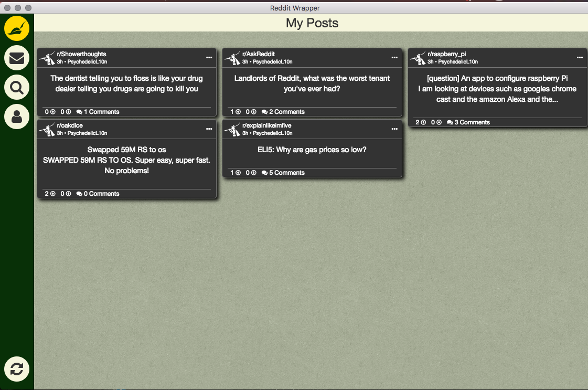The height and width of the screenshot is (390, 588).
Task: Click the avatar on r/raspberry_pi post
Action: 418,58
